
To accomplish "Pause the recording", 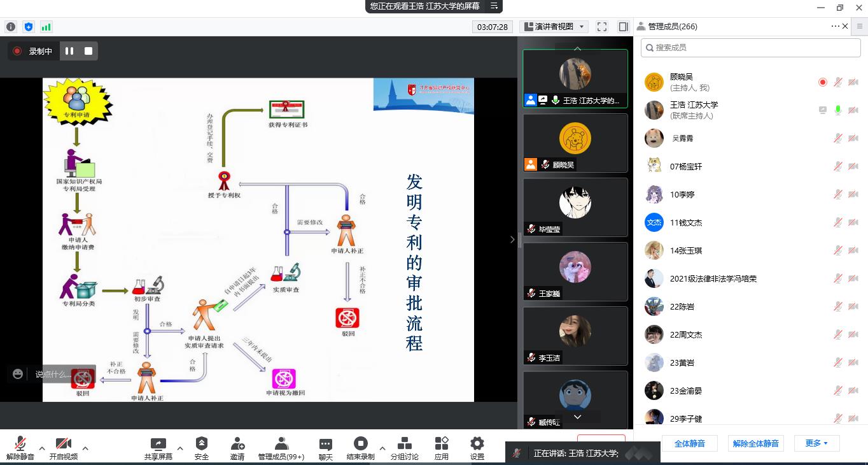I will [69, 51].
